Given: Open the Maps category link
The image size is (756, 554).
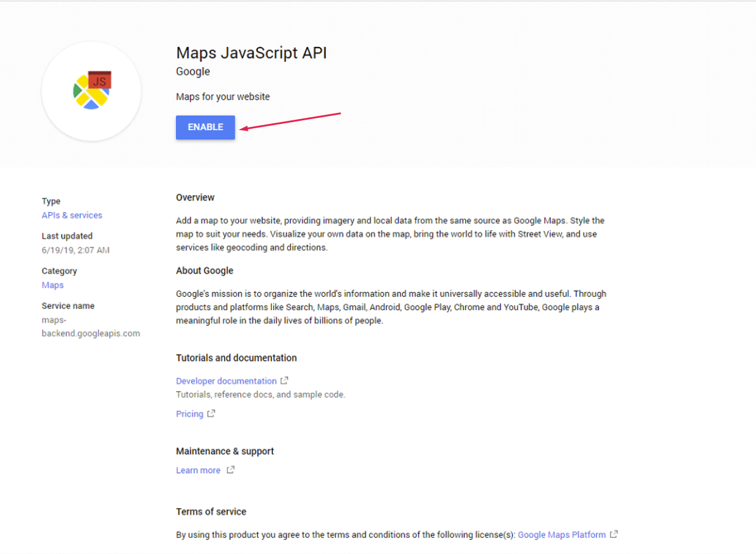Looking at the screenshot, I should [53, 285].
